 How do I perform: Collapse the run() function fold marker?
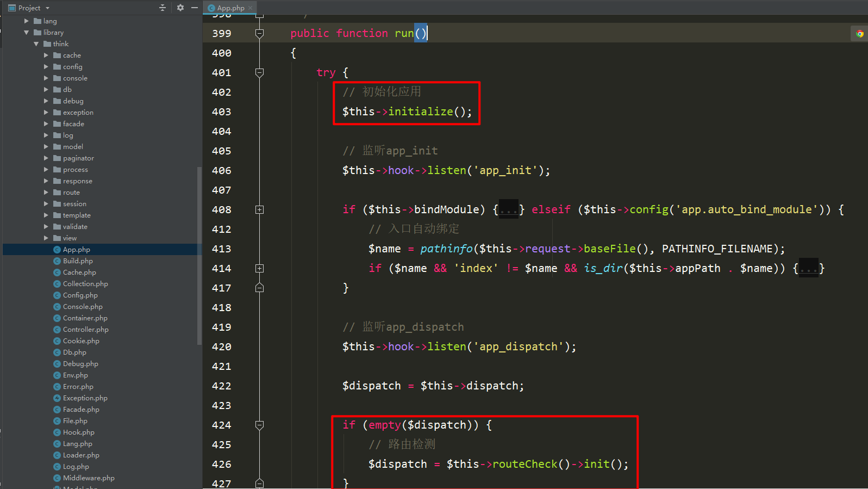pos(260,34)
